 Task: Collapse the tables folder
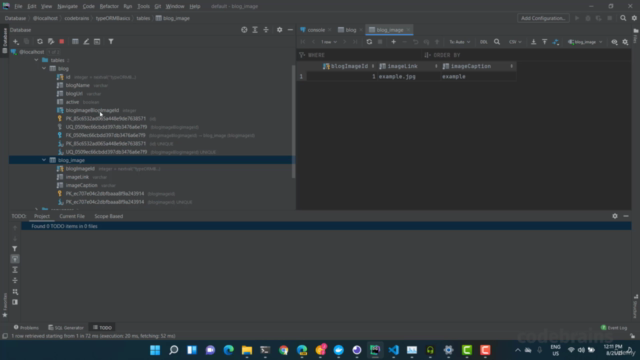[36, 60]
